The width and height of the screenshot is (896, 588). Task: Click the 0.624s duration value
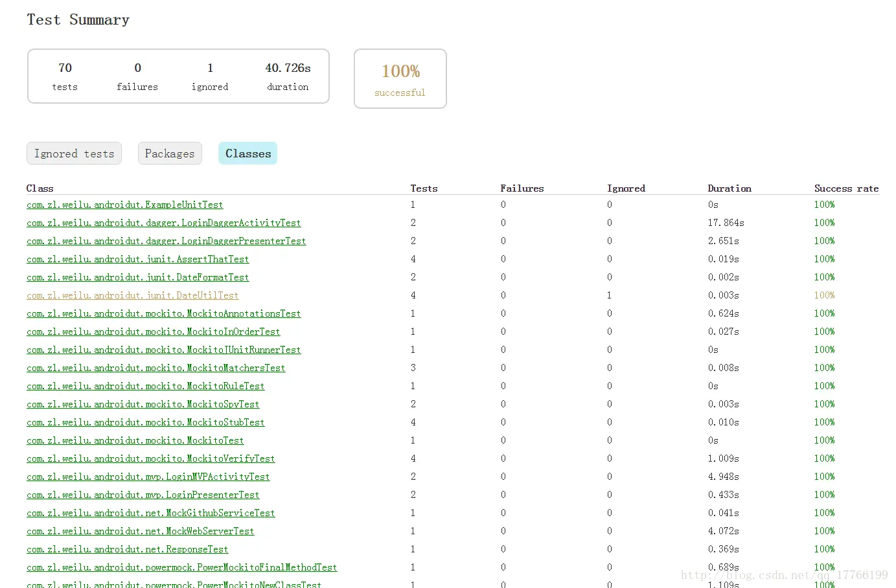click(723, 313)
